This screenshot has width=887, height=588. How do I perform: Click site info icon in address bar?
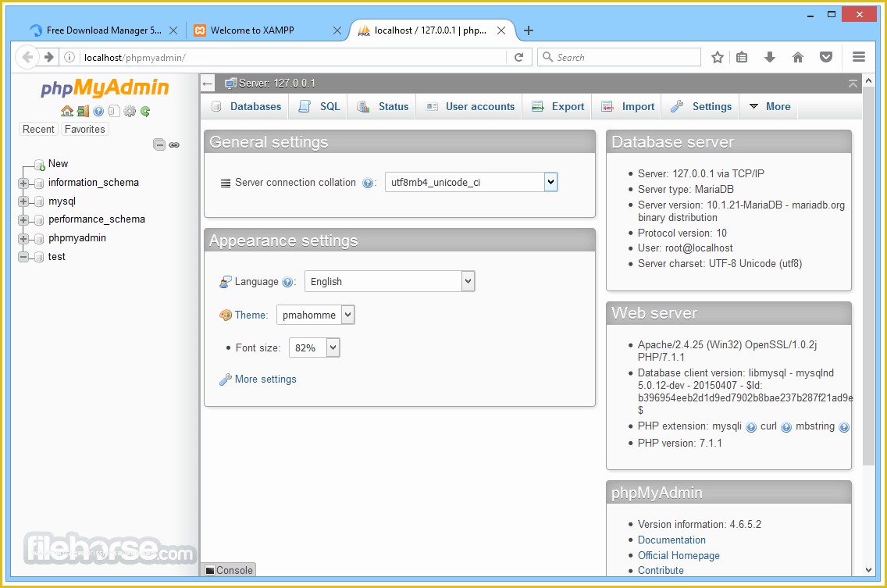tap(69, 57)
